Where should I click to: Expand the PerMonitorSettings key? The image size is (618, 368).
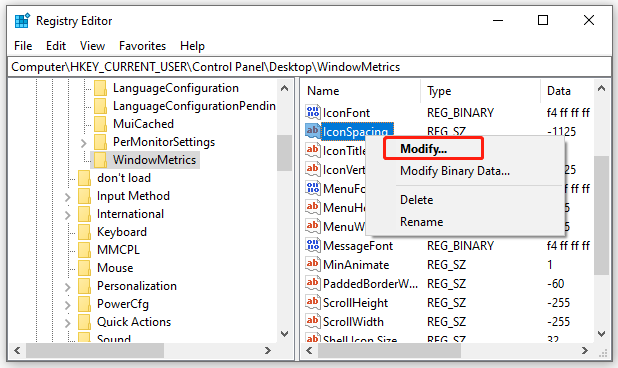coord(83,143)
